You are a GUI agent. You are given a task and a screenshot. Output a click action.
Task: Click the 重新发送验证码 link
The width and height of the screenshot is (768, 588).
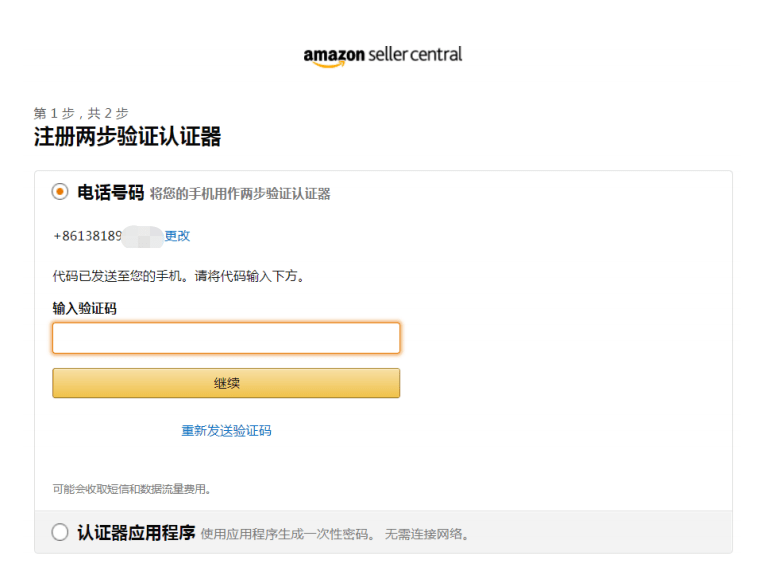[x=226, y=431]
